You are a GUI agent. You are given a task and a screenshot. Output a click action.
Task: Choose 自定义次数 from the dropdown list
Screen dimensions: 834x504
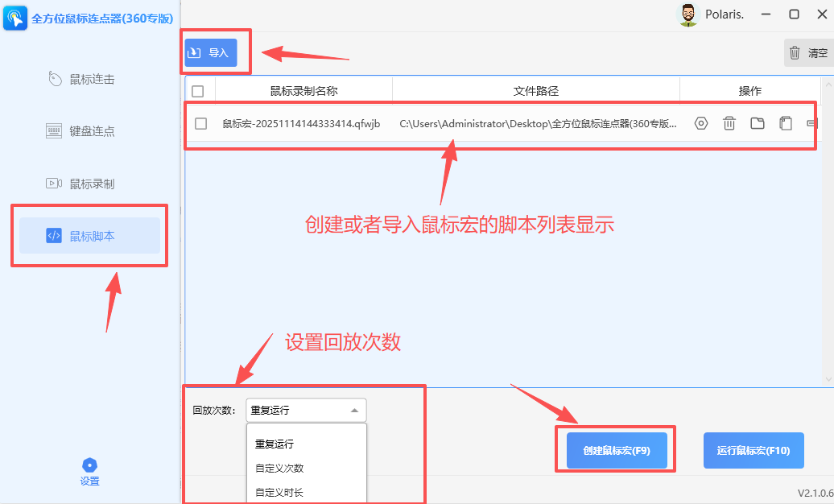tap(279, 468)
